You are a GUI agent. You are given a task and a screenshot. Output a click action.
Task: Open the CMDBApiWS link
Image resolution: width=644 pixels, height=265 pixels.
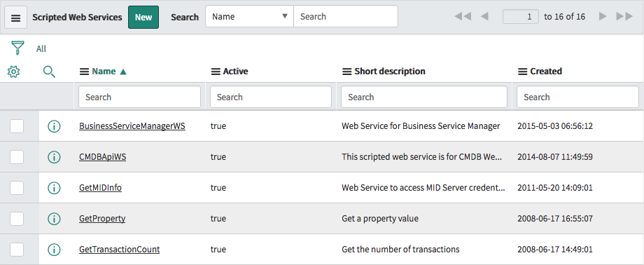[x=103, y=157]
